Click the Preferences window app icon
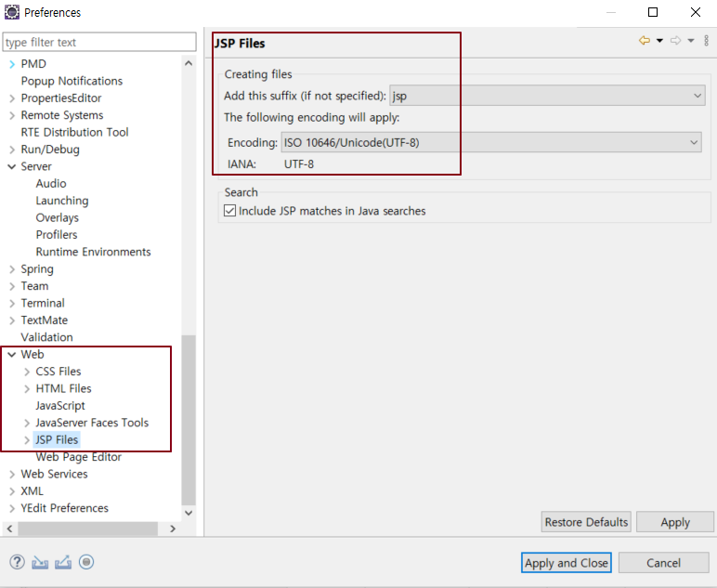This screenshot has height=588, width=717. 12,12
